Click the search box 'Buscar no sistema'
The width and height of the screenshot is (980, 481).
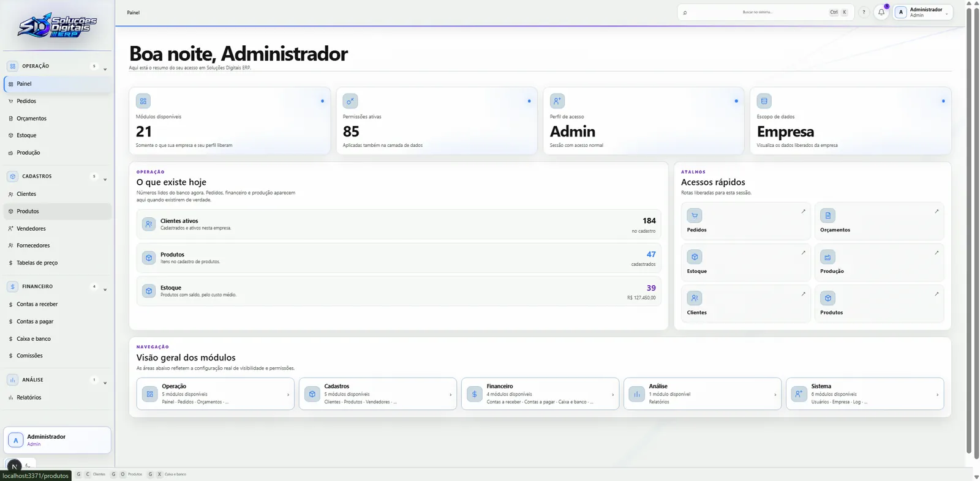(766, 12)
